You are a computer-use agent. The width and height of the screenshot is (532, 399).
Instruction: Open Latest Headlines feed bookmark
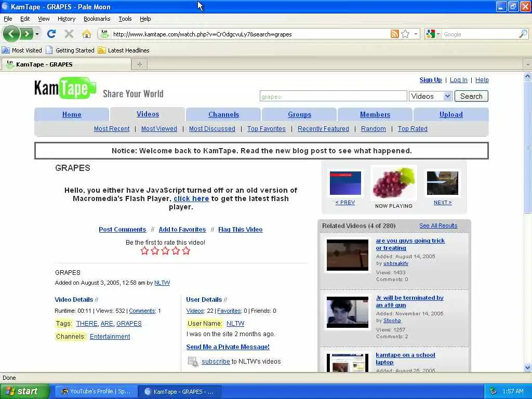tap(124, 50)
